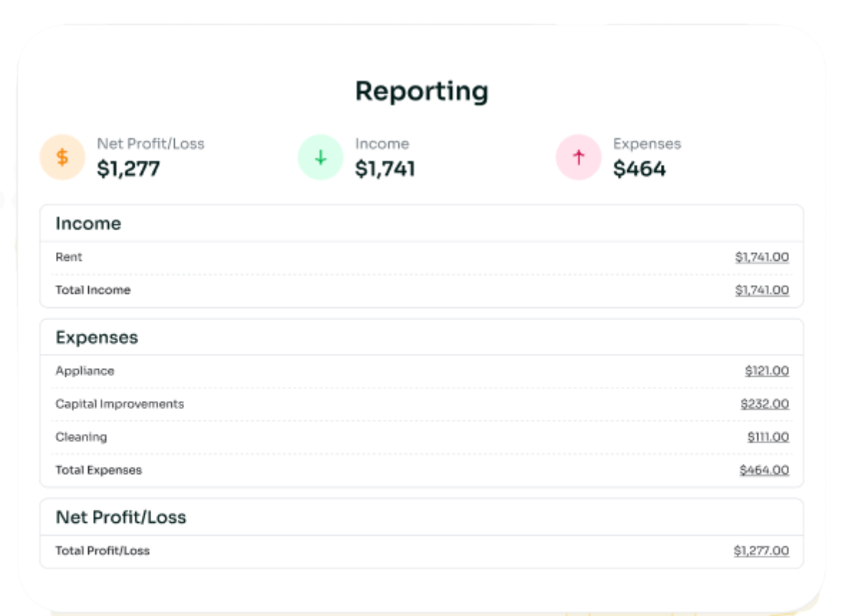This screenshot has height=616, width=855.
Task: Select the Income section header in the table
Action: coord(88,223)
